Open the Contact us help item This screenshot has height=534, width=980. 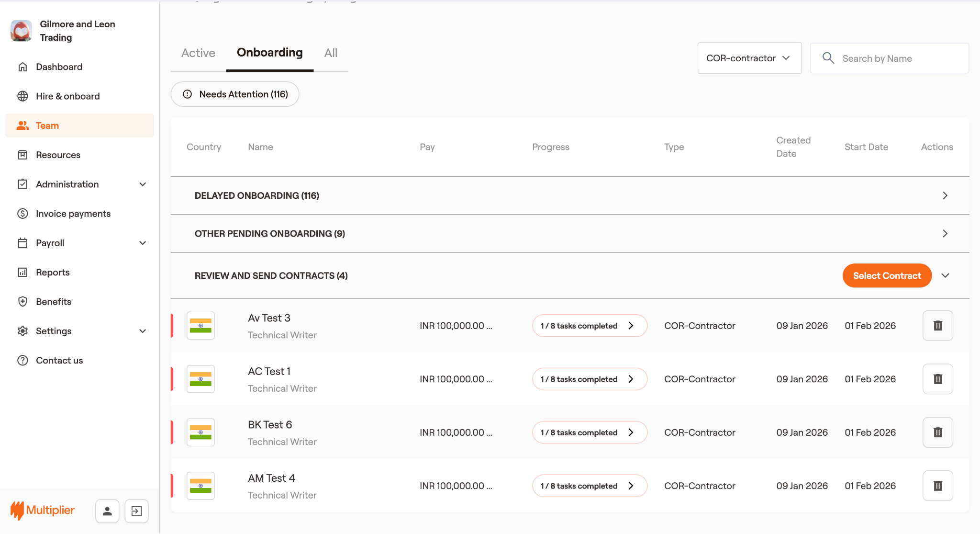coord(59,360)
